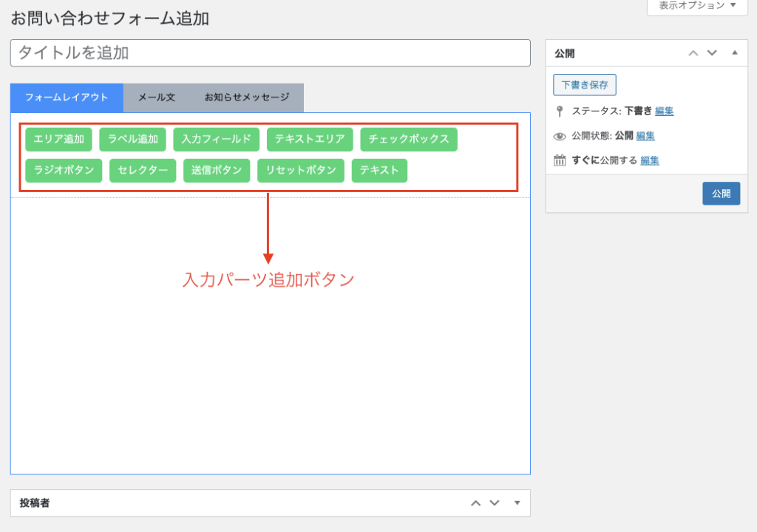Toggle the 投稿者 panel triangle
Image resolution: width=757 pixels, height=532 pixels.
pos(517,503)
